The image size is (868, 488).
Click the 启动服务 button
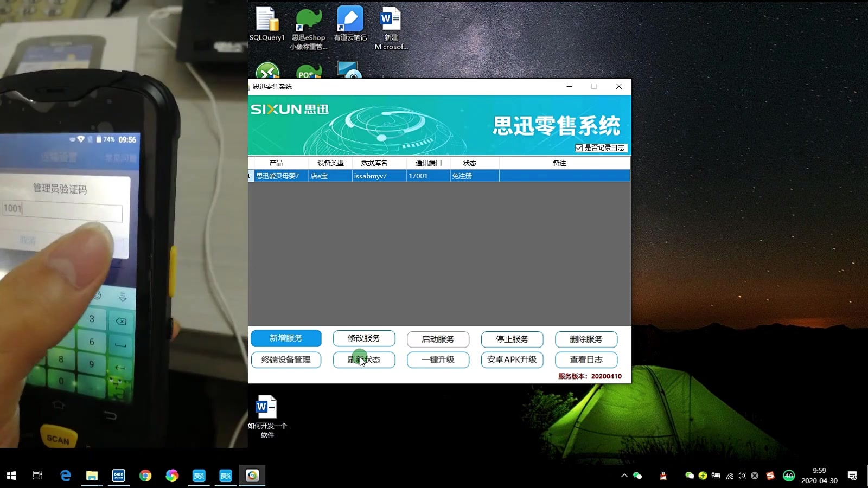[438, 339]
